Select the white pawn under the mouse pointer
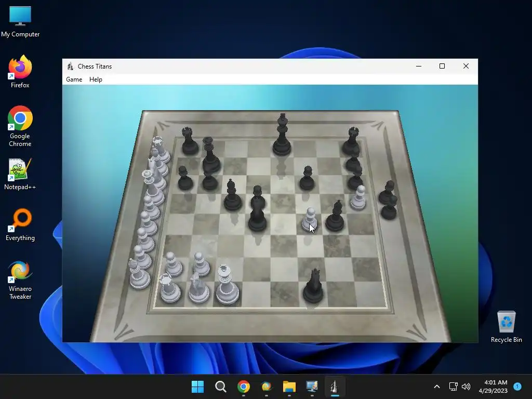The height and width of the screenshot is (399, 532). click(310, 220)
